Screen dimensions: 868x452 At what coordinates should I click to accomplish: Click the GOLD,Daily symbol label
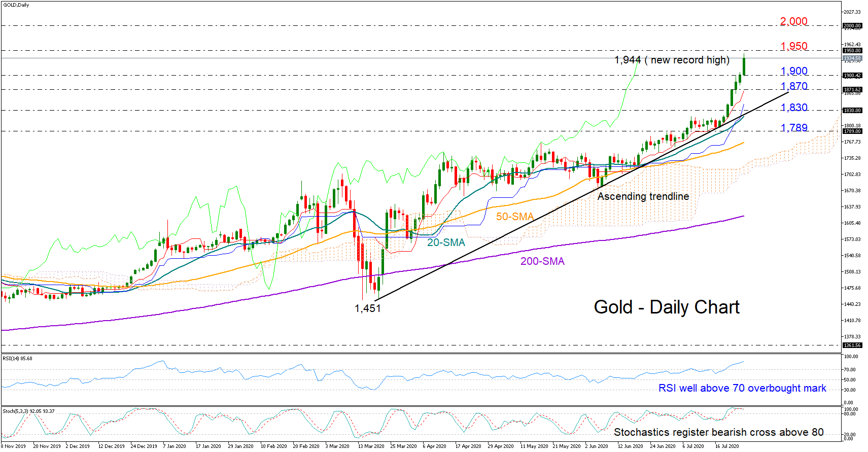pos(16,5)
